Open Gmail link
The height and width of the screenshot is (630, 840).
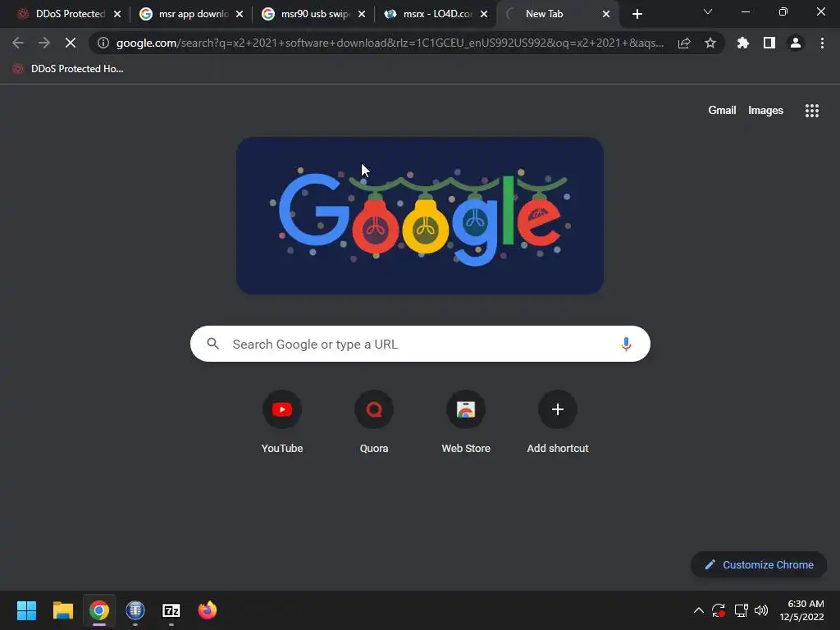(722, 111)
